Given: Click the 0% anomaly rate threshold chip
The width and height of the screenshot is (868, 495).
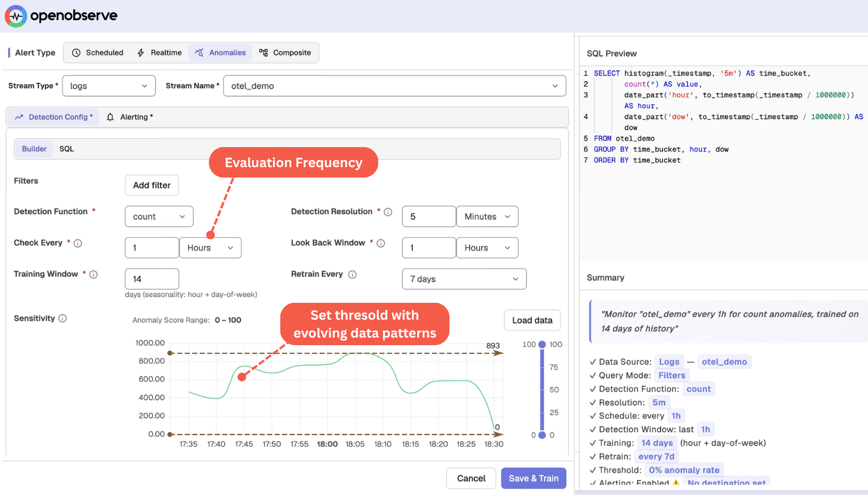Looking at the screenshot, I should (684, 470).
